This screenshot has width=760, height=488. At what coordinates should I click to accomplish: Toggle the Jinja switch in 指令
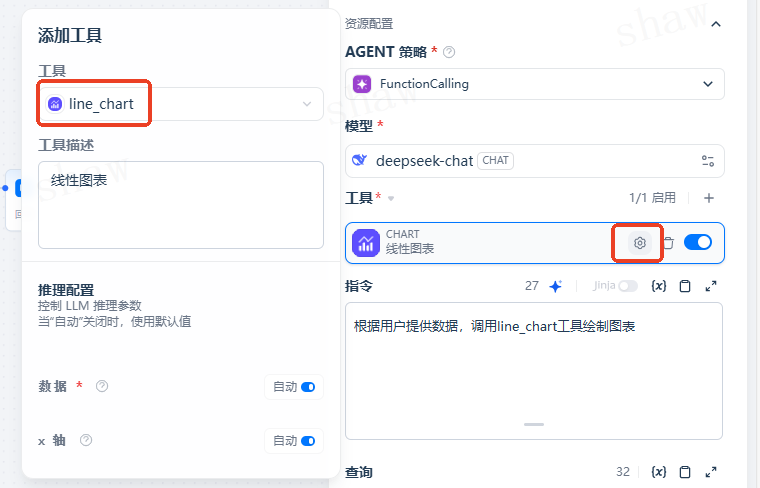[627, 286]
